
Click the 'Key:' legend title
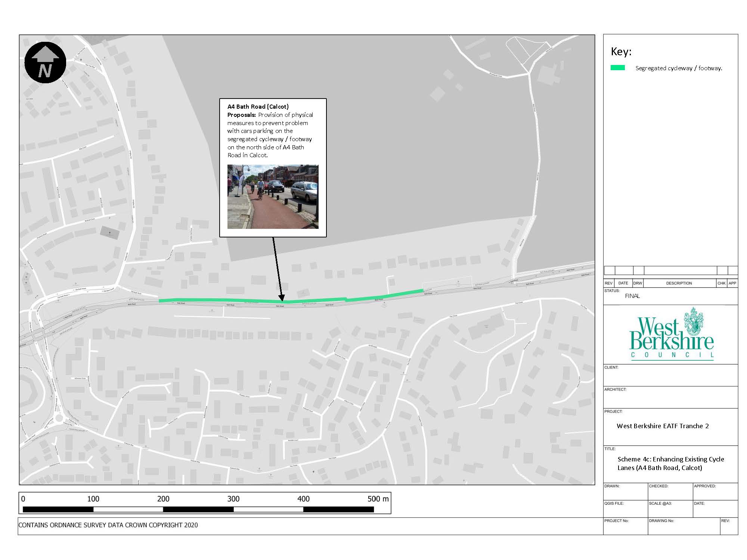(x=621, y=52)
